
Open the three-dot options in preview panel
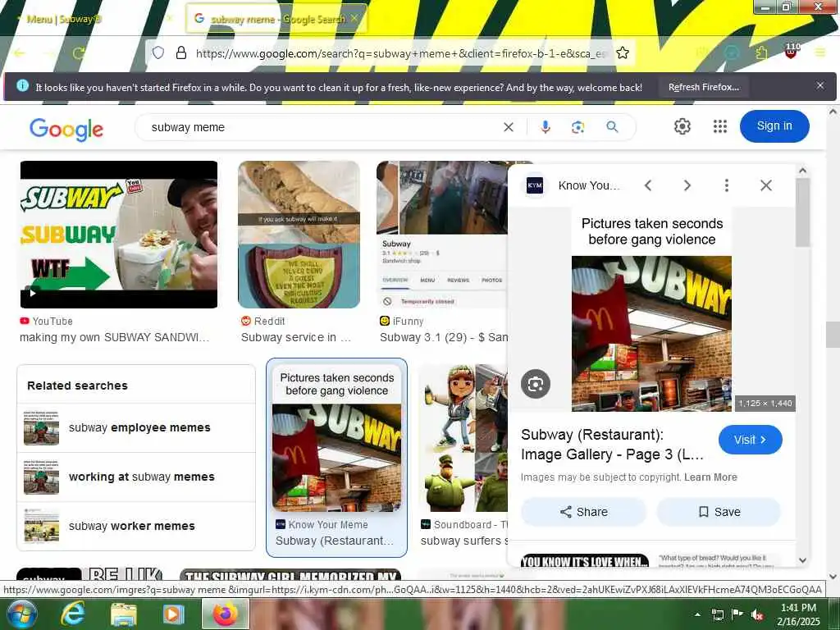coord(727,185)
